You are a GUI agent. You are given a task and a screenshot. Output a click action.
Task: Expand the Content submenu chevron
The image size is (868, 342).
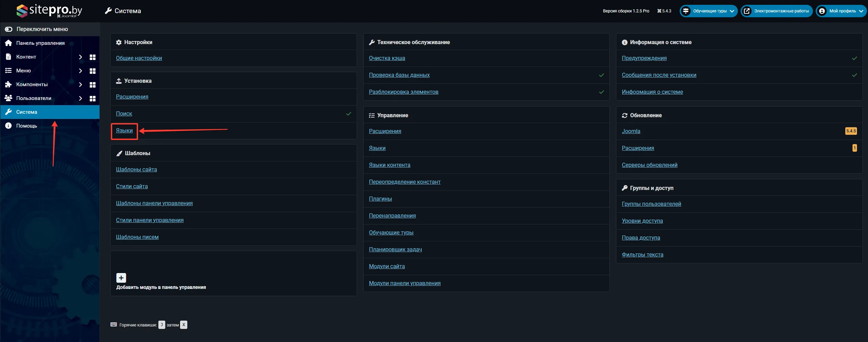click(80, 57)
